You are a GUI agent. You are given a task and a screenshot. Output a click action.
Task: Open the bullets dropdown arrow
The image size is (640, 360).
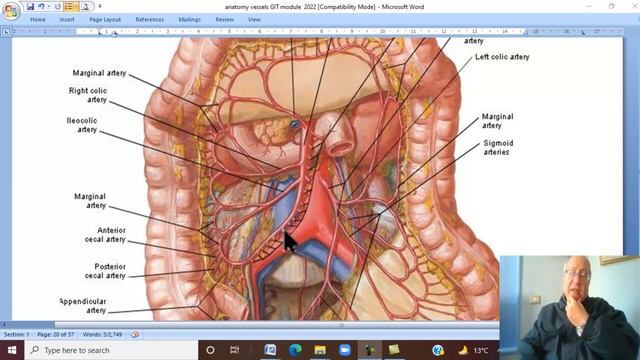76,7
